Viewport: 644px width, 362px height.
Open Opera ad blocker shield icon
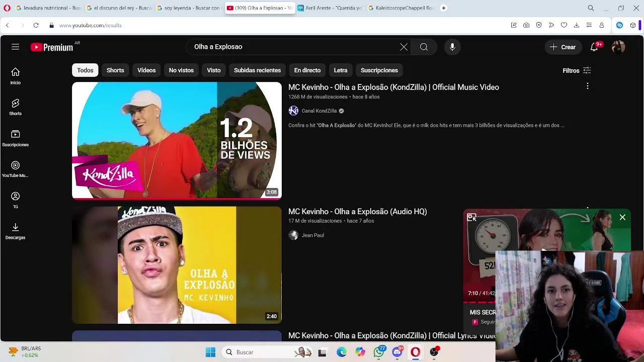(x=539, y=25)
